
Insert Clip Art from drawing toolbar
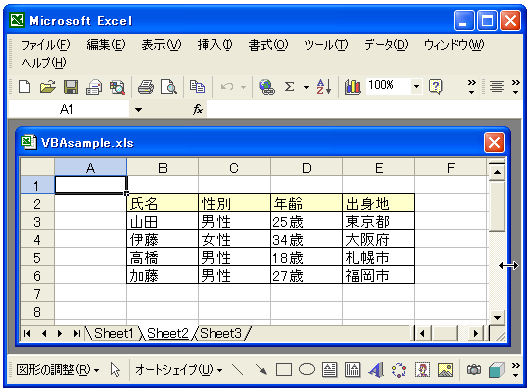(x=422, y=370)
